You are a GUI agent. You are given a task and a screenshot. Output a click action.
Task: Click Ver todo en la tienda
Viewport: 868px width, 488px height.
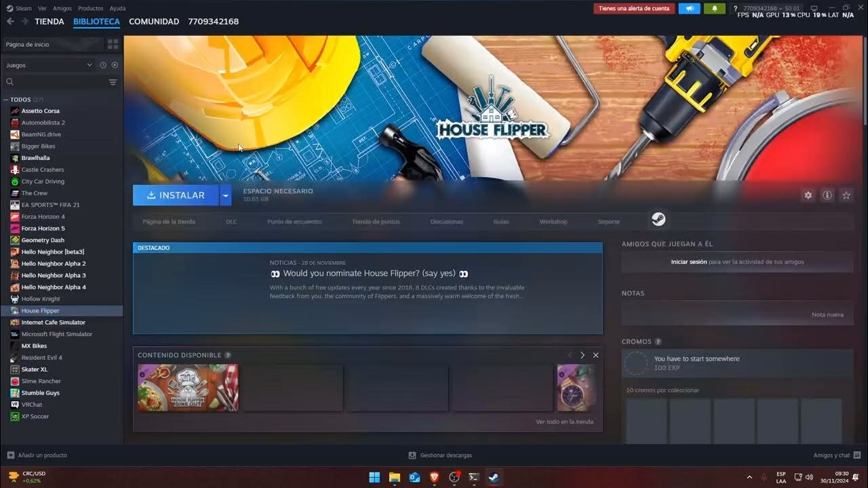[564, 422]
